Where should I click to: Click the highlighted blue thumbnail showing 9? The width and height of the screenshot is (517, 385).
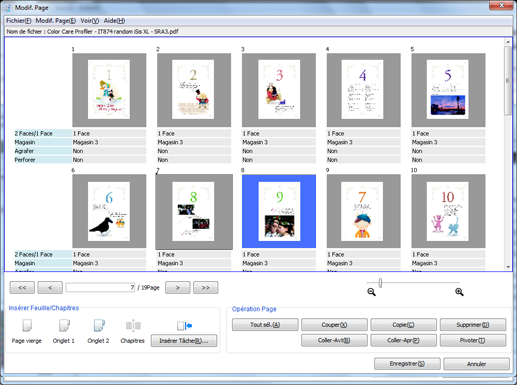point(279,211)
